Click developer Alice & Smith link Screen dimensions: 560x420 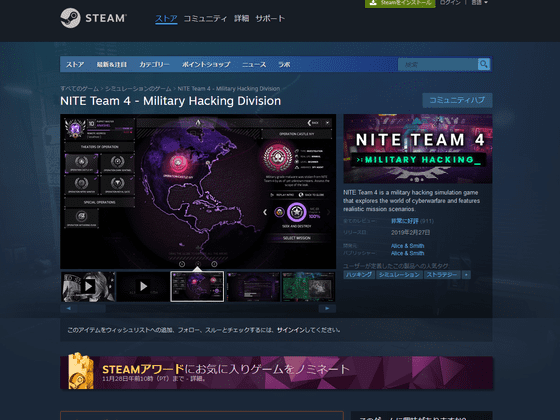(408, 246)
